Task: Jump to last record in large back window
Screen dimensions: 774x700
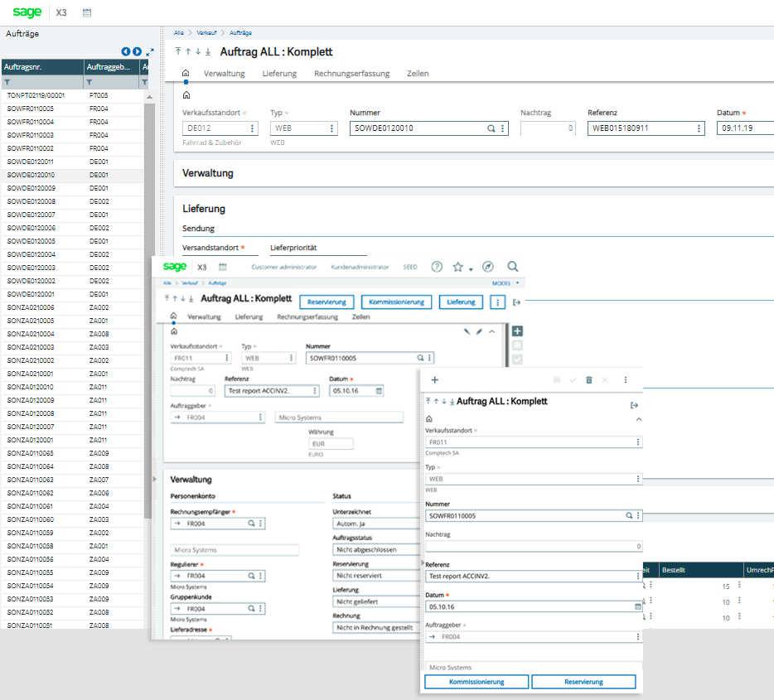Action: pyautogui.click(x=208, y=51)
